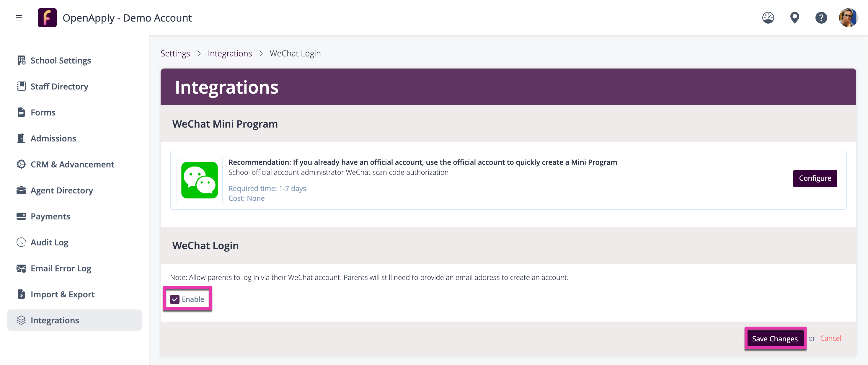
Task: Open the dashboard gauge icon
Action: (x=768, y=18)
